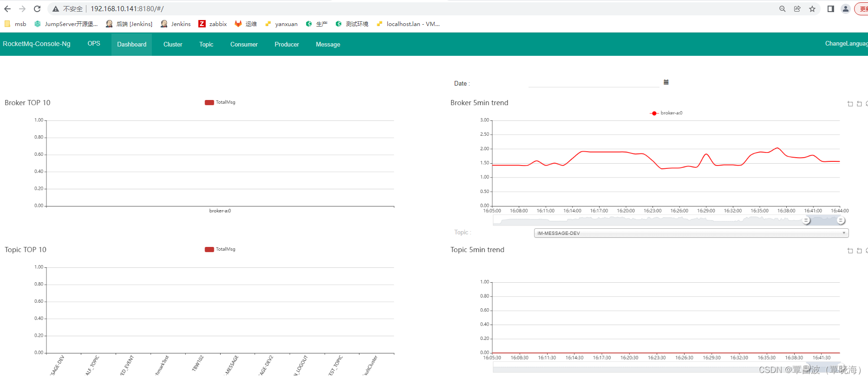The image size is (868, 379).
Task: Open the 生产 bookmark
Action: coord(316,24)
